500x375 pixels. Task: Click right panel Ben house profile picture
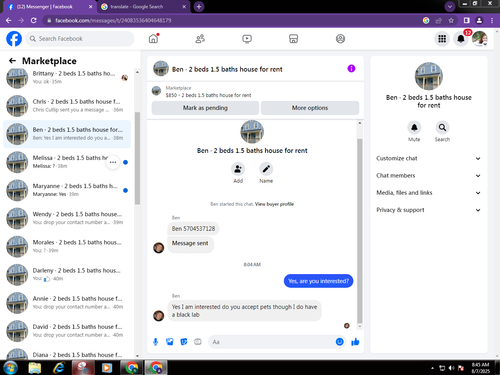pos(429,76)
